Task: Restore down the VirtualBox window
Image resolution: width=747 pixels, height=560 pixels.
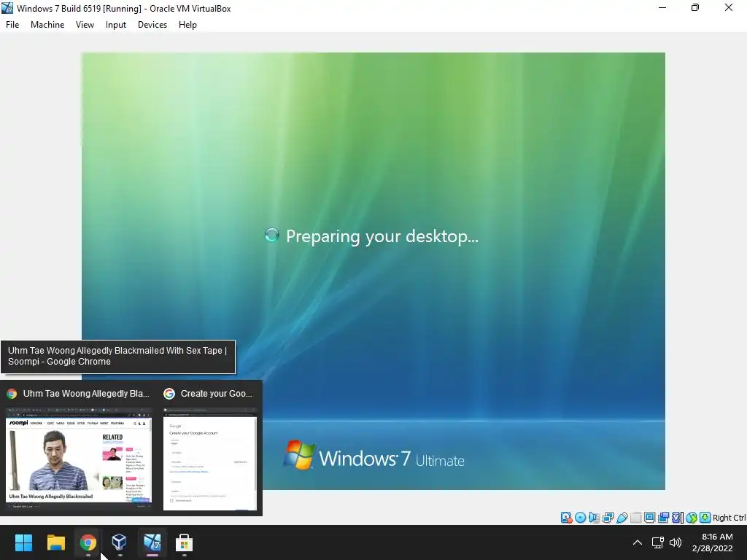Action: [x=695, y=7]
